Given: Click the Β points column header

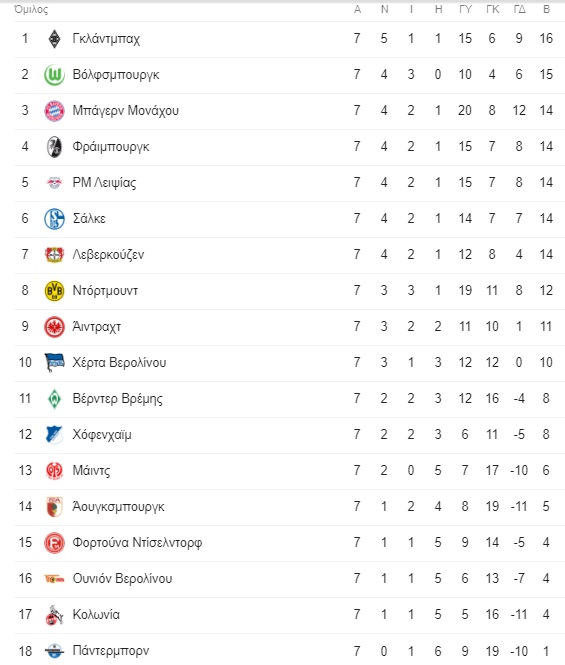Looking at the screenshot, I should 546,9.
